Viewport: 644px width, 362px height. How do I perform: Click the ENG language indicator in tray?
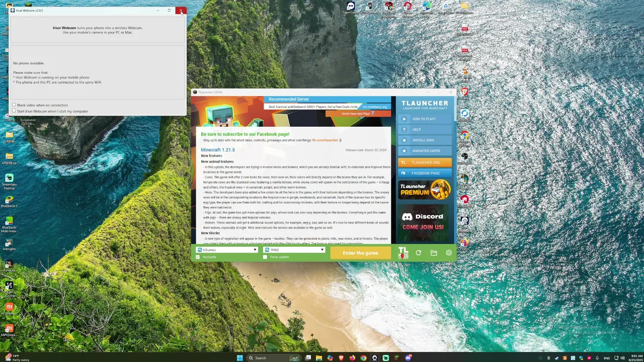click(607, 358)
